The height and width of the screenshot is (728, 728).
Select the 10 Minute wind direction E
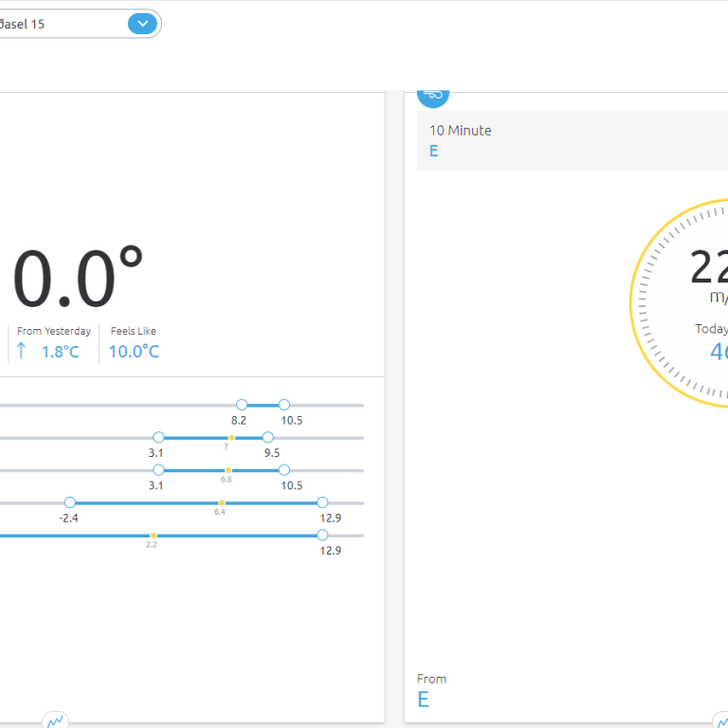434,151
